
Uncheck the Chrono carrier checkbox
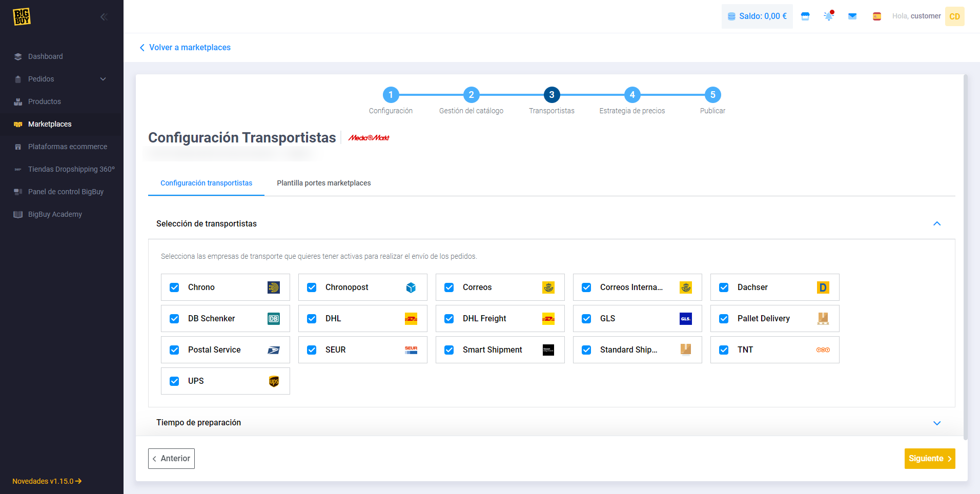(174, 287)
